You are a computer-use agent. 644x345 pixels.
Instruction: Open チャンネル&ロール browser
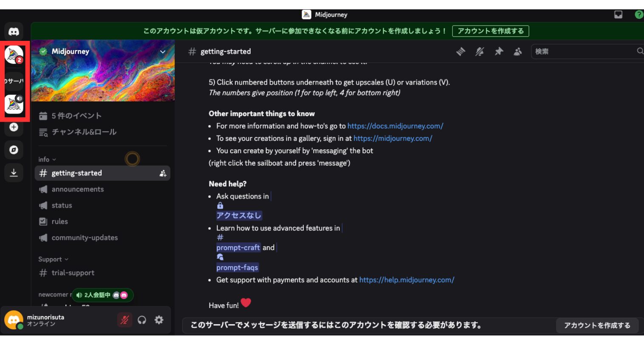coord(102,132)
